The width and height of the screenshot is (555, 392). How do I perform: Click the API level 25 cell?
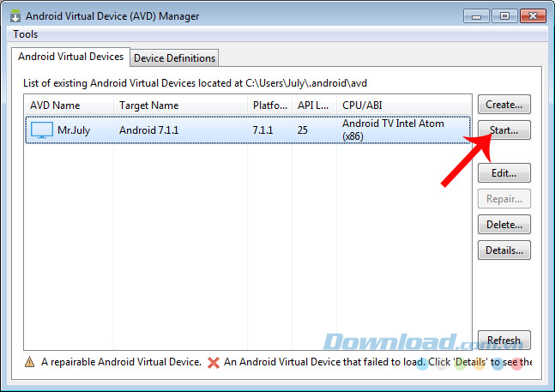(302, 130)
